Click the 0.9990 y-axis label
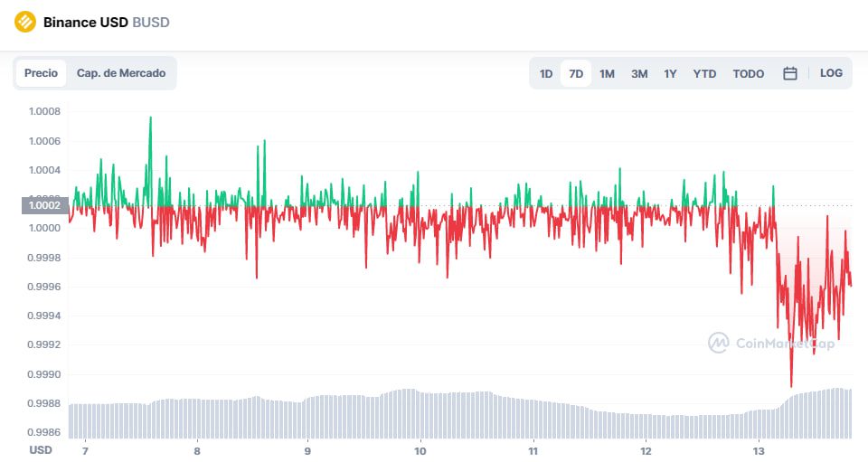868x462 pixels. (44, 374)
